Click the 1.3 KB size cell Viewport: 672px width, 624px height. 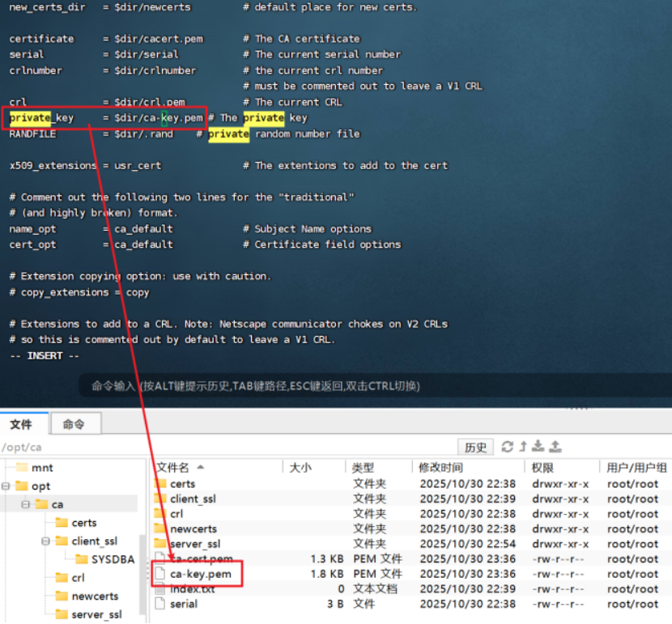[x=327, y=559]
